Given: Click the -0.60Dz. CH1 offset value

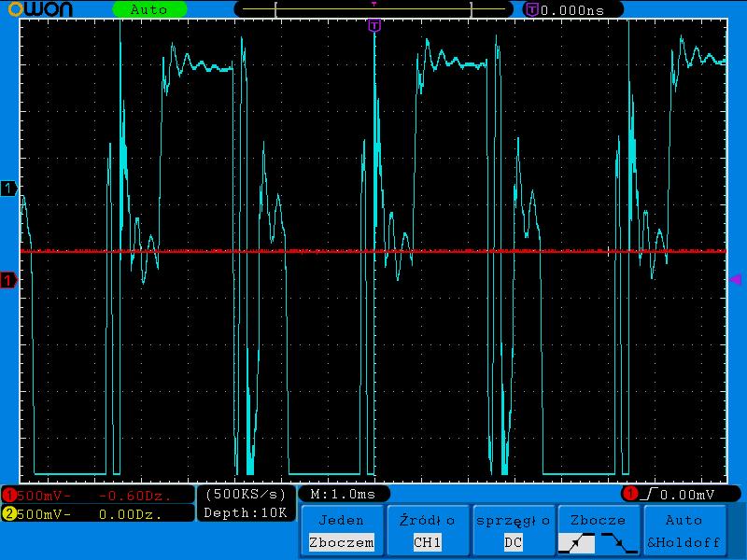Looking at the screenshot, I should pyautogui.click(x=134, y=496).
